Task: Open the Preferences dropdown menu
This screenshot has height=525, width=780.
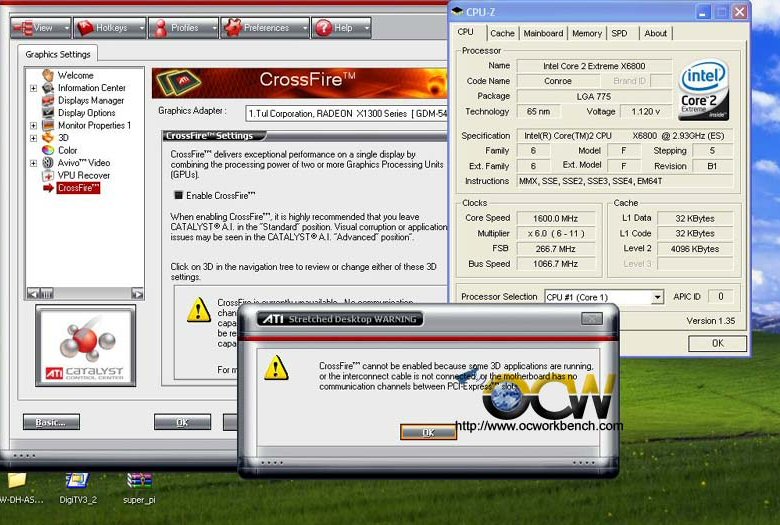Action: (x=265, y=28)
